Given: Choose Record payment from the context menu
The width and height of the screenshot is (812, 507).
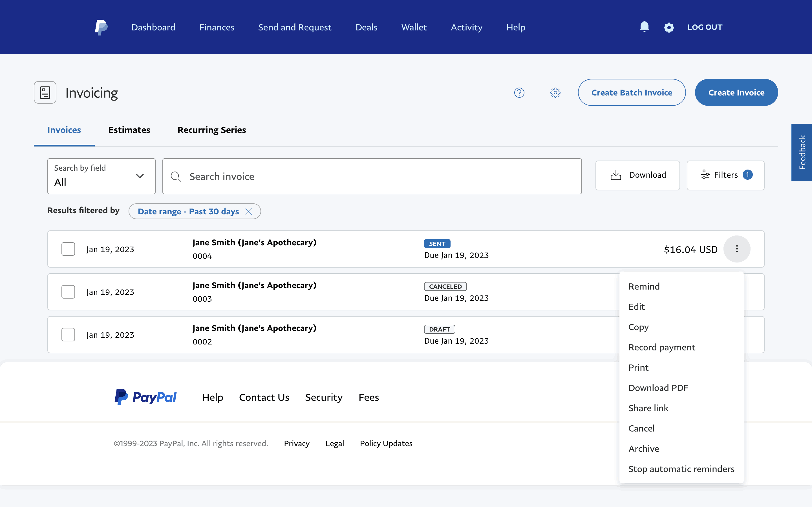Looking at the screenshot, I should (661, 347).
